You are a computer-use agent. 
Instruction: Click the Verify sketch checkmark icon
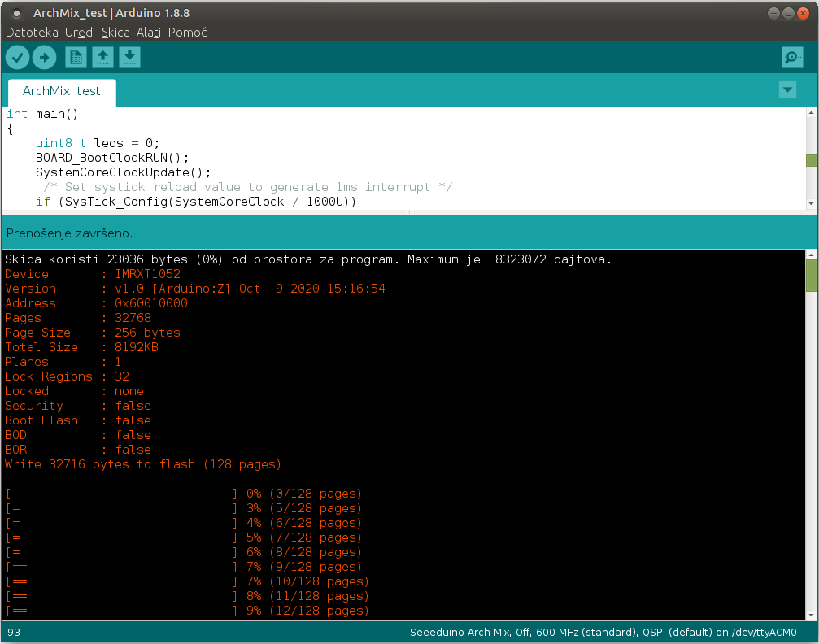(x=17, y=58)
